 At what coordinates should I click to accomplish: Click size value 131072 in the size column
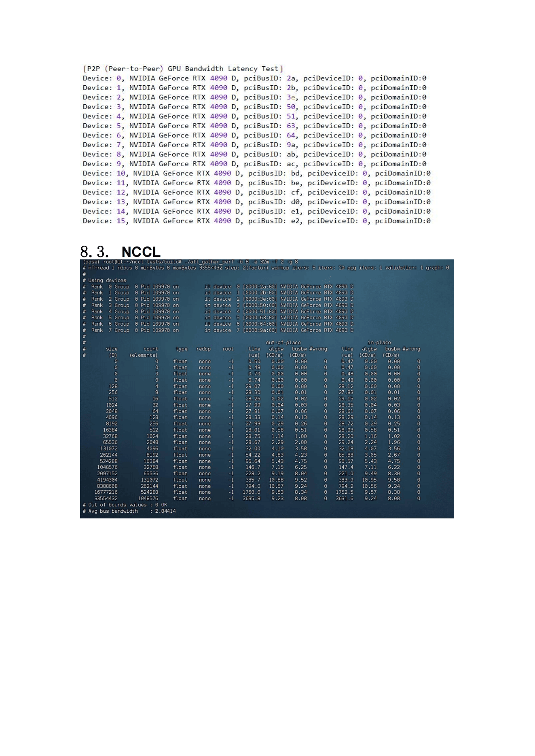109,449
